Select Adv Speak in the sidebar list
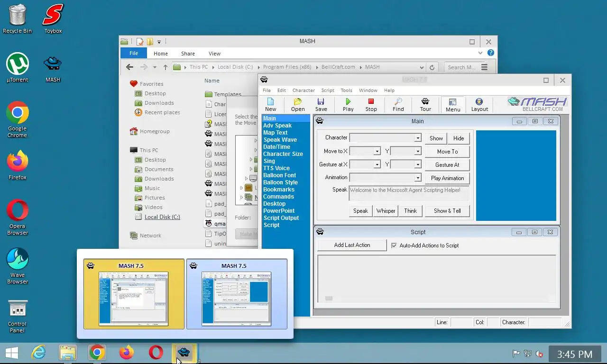Screen dimensions: 607x364 (x=277, y=126)
